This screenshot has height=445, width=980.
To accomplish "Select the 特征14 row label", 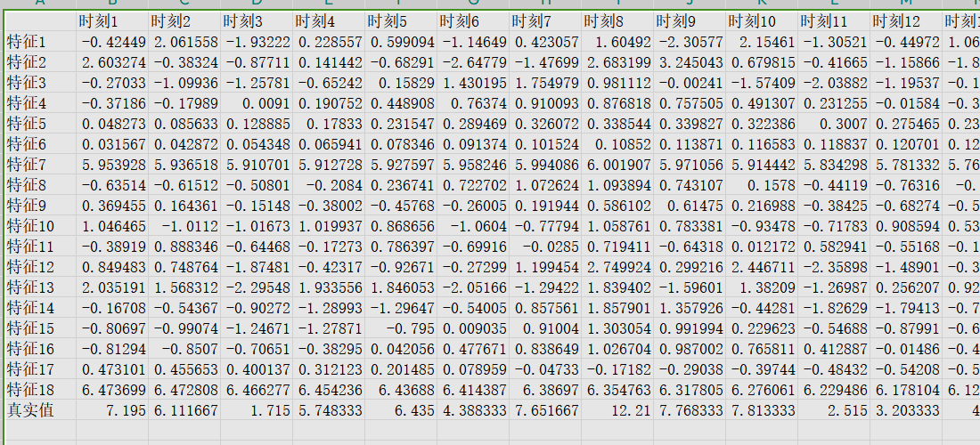I will pyautogui.click(x=40, y=308).
